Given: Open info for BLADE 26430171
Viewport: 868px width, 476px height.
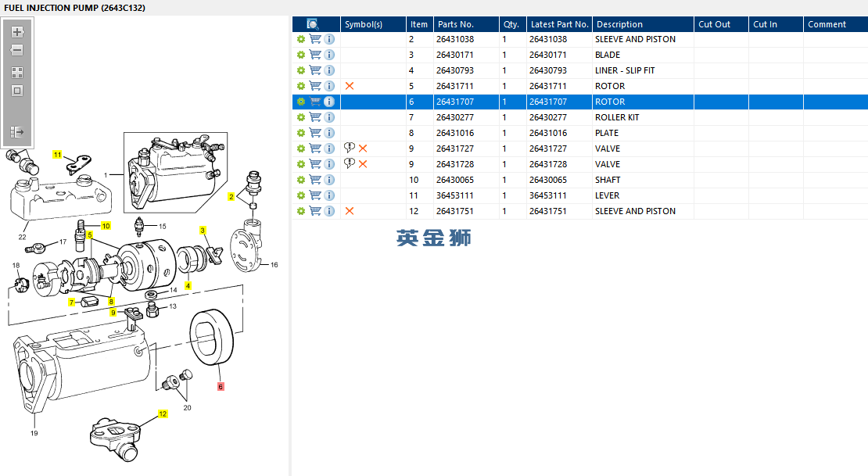Looking at the screenshot, I should tap(329, 55).
